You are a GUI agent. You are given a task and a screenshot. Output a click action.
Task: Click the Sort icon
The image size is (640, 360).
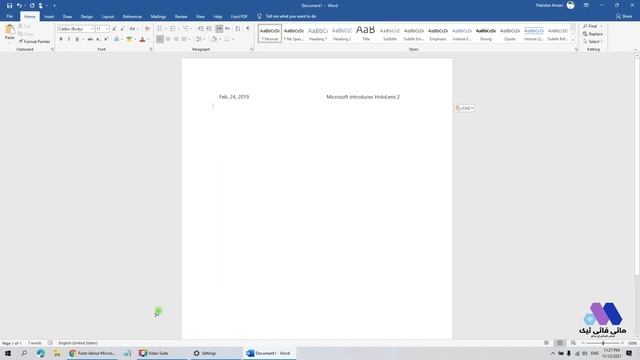238,29
